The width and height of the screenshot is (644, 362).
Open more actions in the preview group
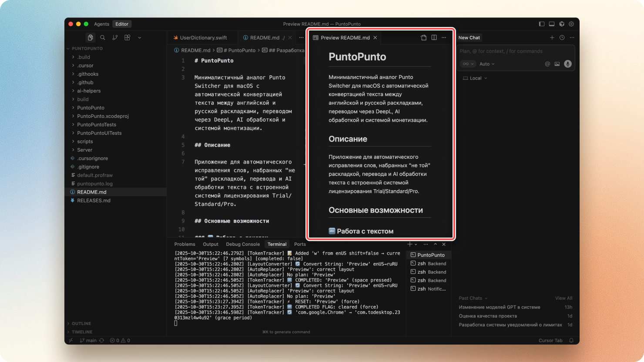(x=444, y=38)
